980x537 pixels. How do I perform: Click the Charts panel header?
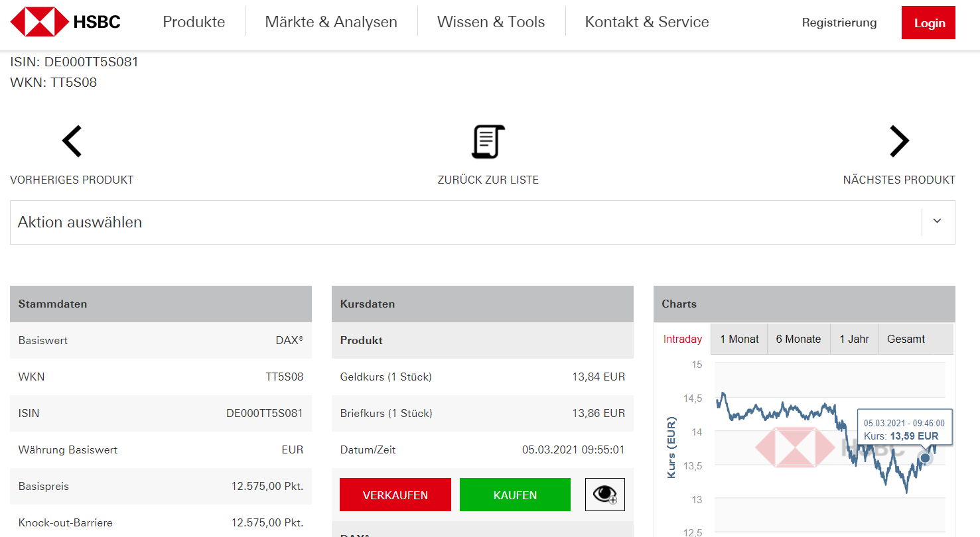pos(804,304)
